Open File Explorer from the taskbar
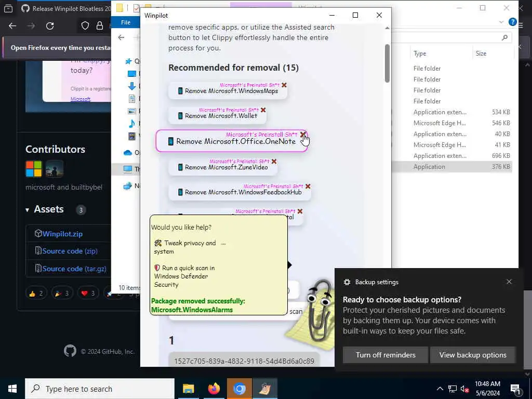This screenshot has height=399, width=532. click(x=188, y=389)
